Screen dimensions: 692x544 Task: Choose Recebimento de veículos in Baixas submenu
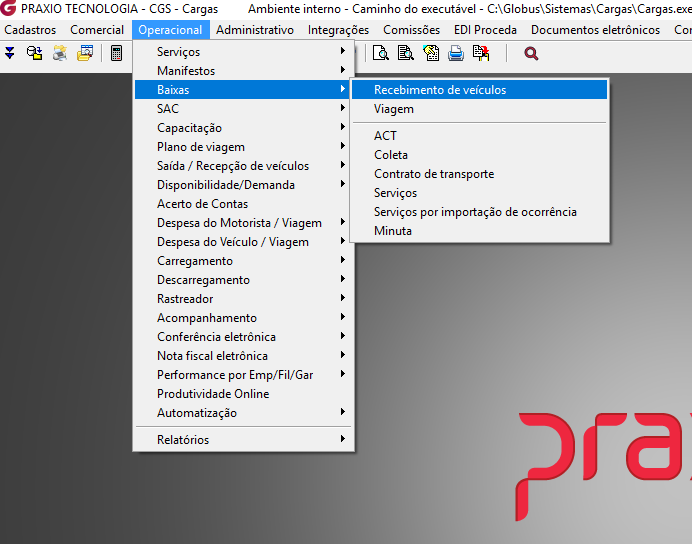pos(479,90)
